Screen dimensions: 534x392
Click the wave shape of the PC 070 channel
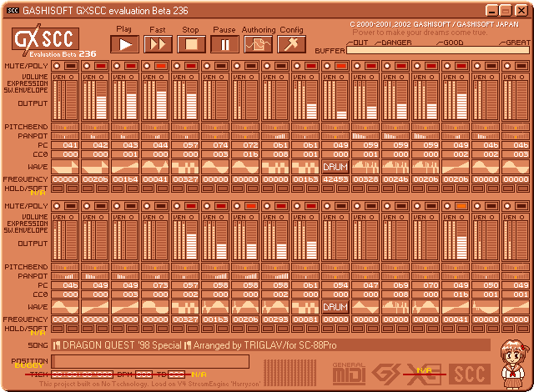(426, 307)
